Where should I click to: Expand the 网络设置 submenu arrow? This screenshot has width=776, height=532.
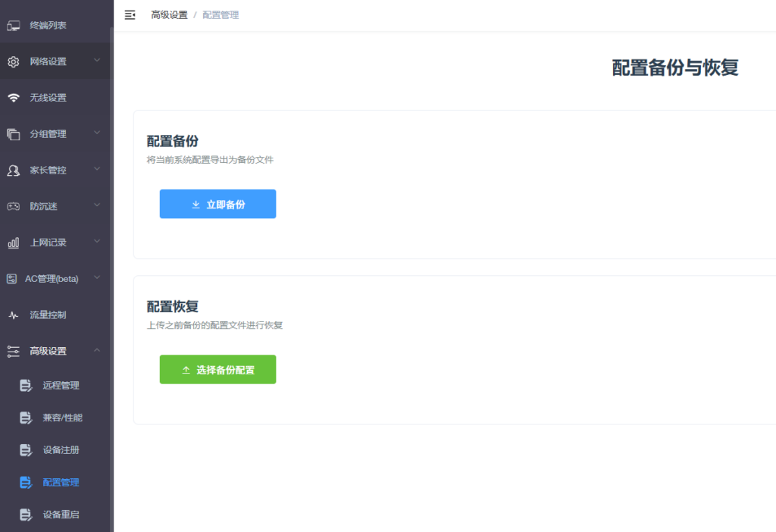[x=97, y=61]
